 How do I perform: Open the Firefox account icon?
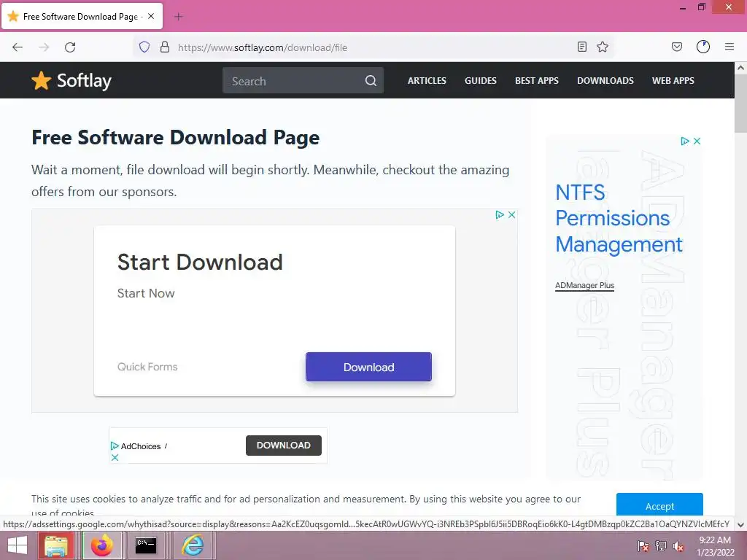click(x=703, y=47)
